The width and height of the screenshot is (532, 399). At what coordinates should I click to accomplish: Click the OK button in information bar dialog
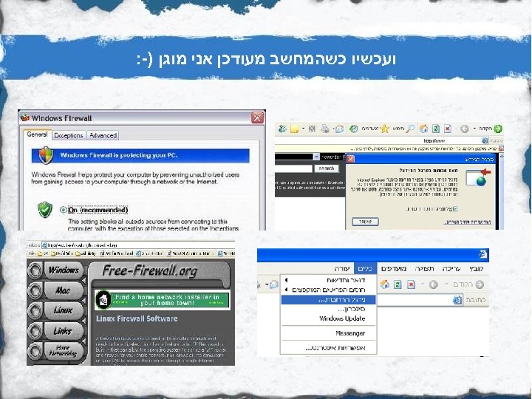[365, 222]
